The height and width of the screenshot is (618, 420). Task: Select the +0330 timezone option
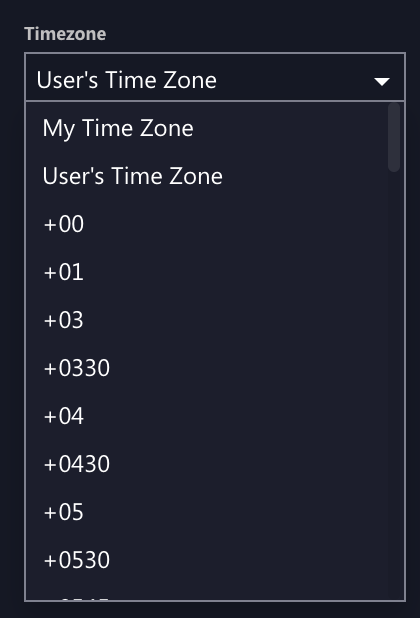206,368
